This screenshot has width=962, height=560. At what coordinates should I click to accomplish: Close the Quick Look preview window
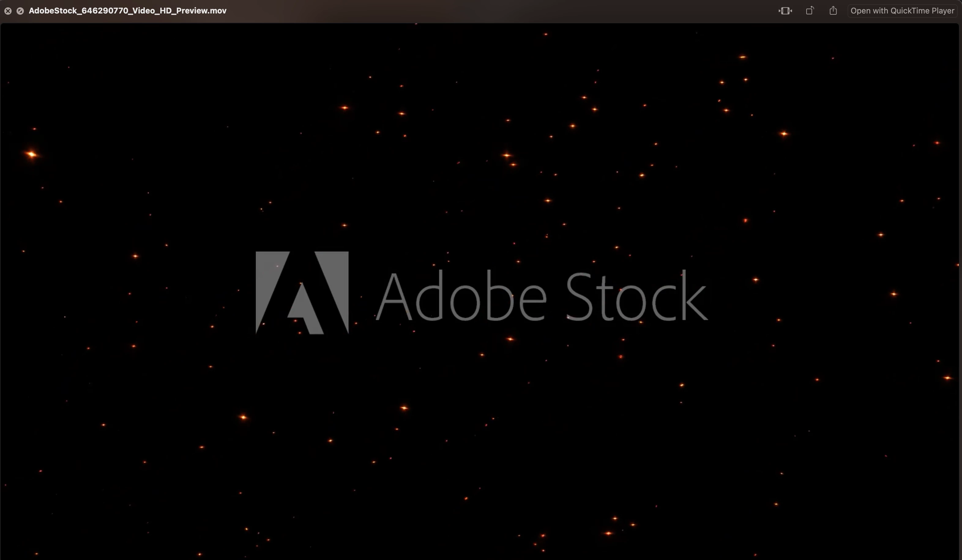point(8,11)
